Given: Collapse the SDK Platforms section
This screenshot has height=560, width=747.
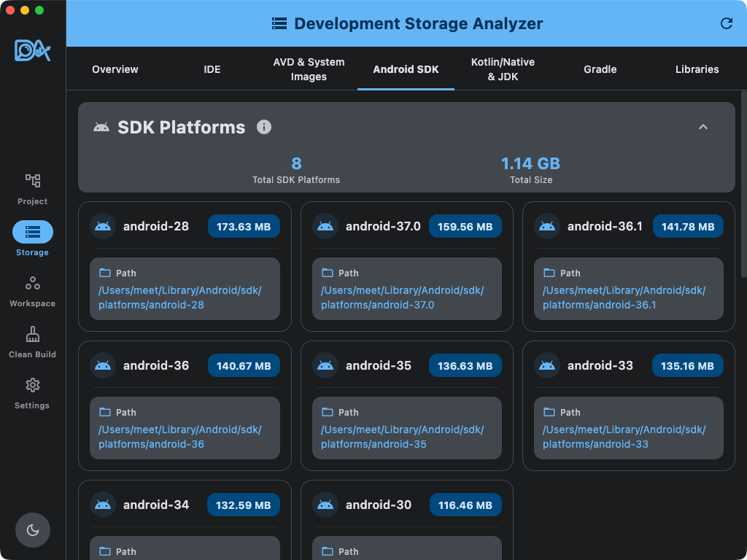Looking at the screenshot, I should point(703,127).
